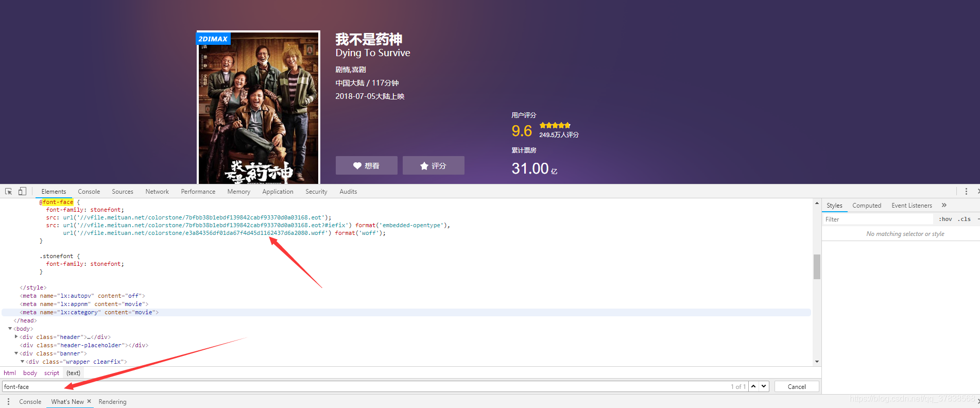Screen dimensions: 980x408
Task: Toggle the .cls class editor button
Action: tap(964, 219)
